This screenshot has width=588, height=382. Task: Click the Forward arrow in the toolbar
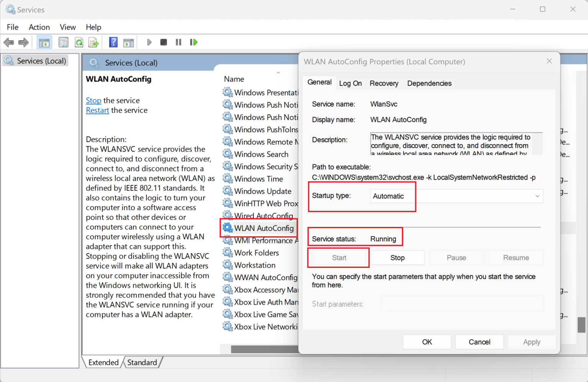click(23, 42)
